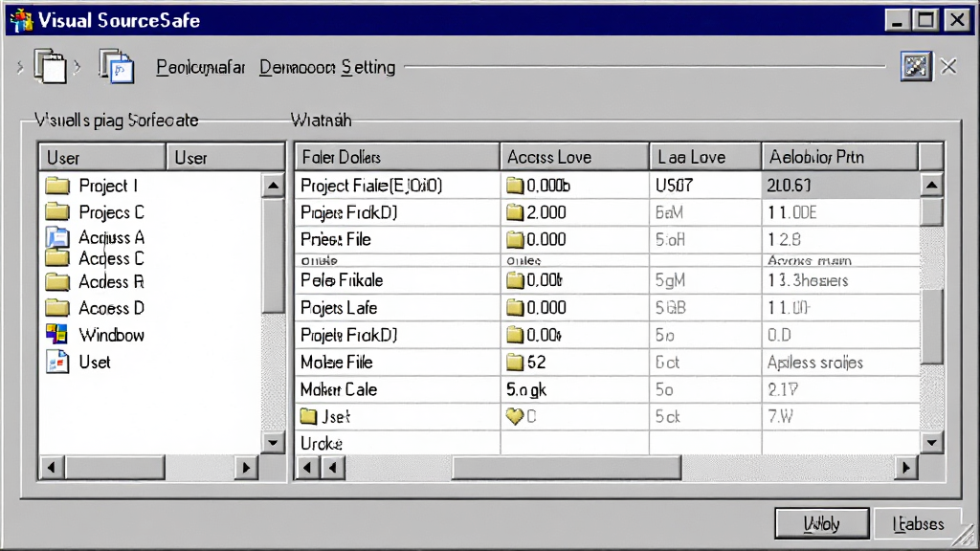
Task: Click the Wiatnaih panel label
Action: [322, 120]
